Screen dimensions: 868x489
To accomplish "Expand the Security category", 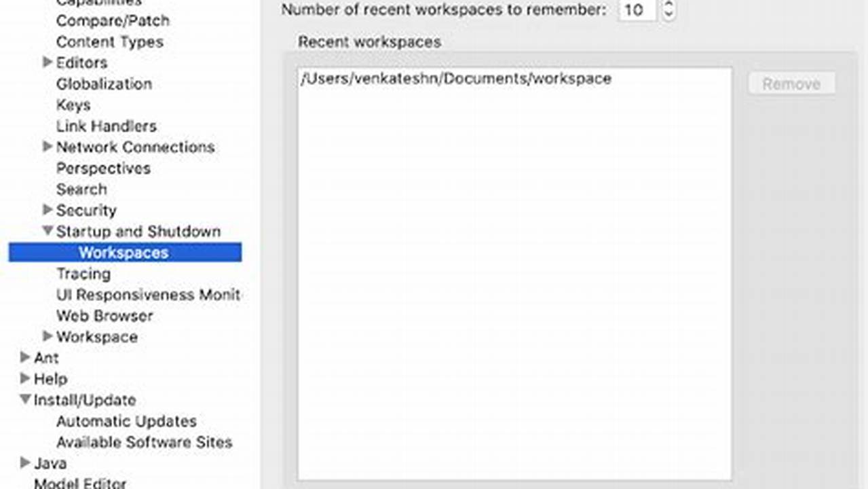I will click(48, 211).
